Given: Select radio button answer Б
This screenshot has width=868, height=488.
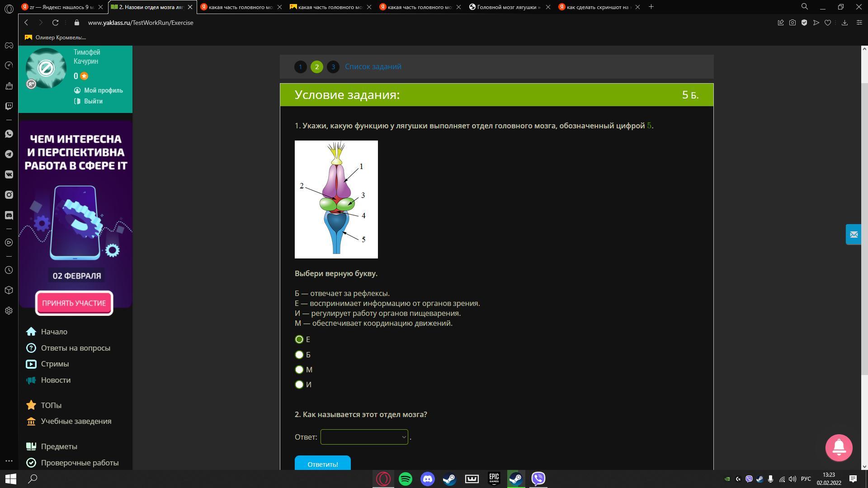Looking at the screenshot, I should pos(299,355).
